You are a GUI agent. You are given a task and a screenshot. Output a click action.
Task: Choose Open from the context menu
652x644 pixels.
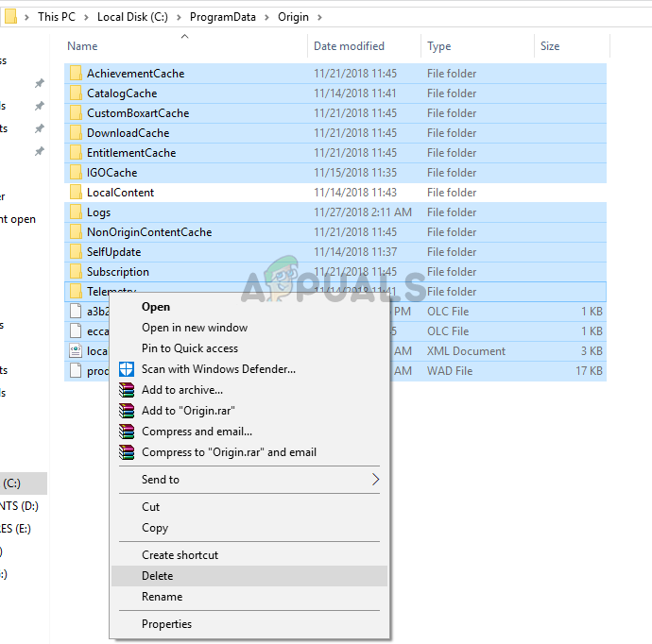click(x=249, y=307)
